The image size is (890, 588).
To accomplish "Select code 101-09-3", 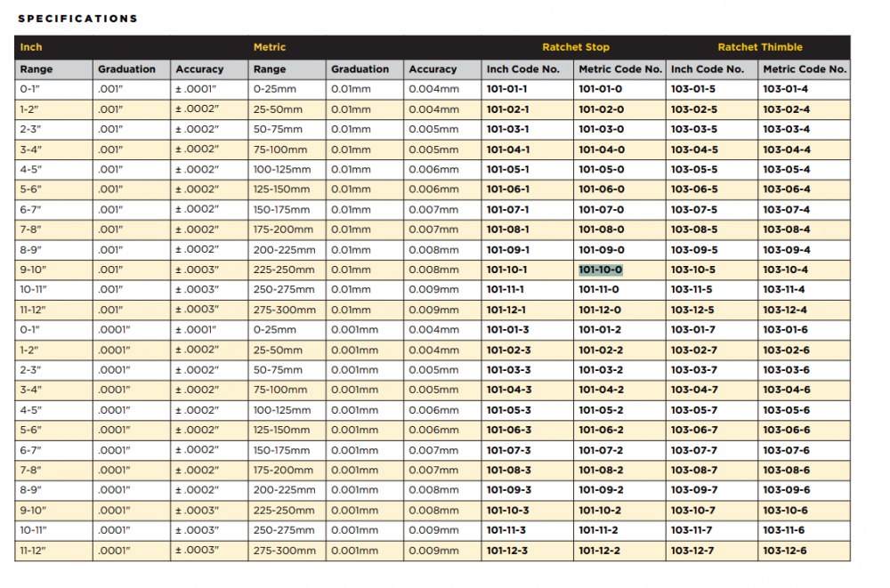I will 508,490.
